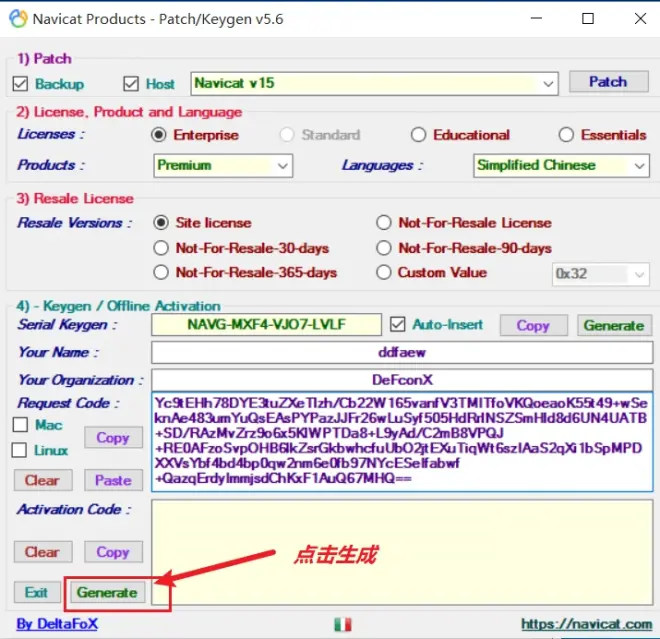Click the Serial Keygen field
This screenshot has height=639, width=660.
click(x=266, y=324)
